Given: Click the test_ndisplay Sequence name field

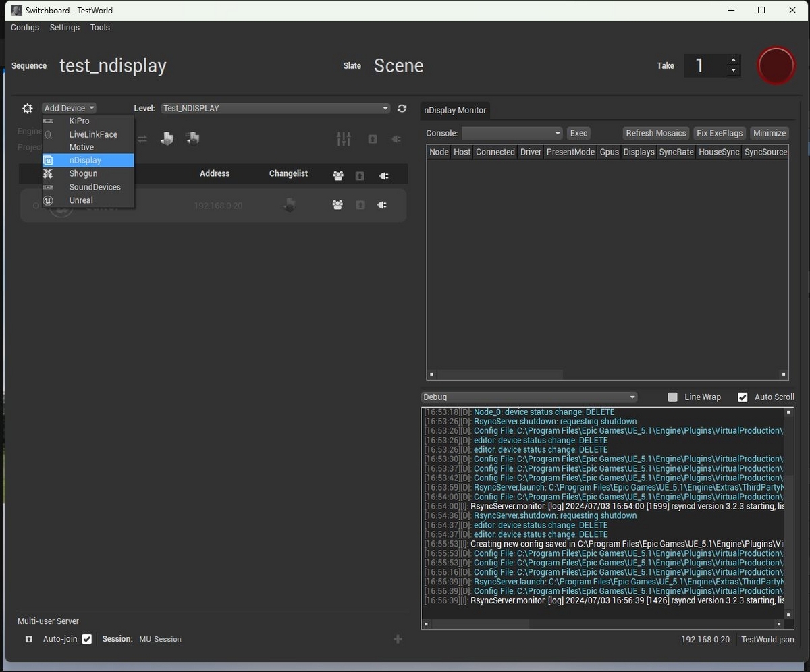Looking at the screenshot, I should point(113,66).
